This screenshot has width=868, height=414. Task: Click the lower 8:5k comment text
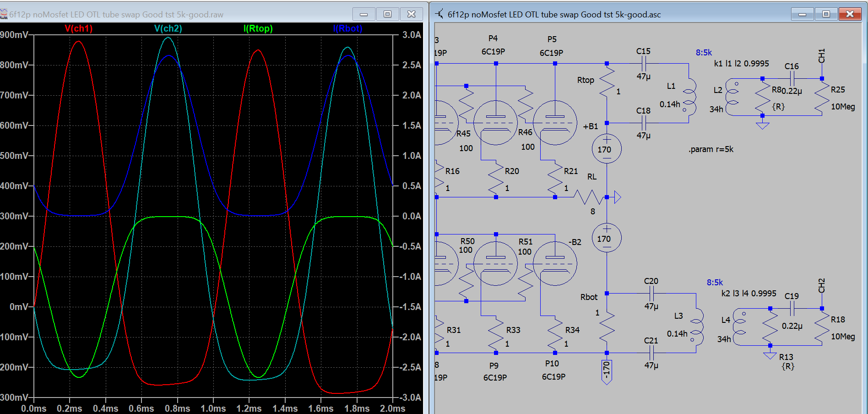tap(715, 283)
